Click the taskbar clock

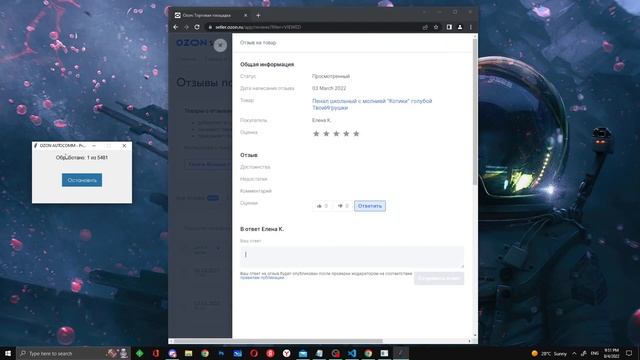point(611,353)
